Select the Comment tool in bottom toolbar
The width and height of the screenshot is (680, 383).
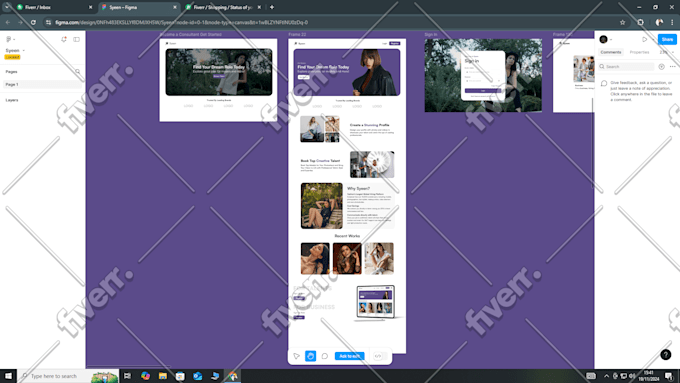tap(325, 356)
